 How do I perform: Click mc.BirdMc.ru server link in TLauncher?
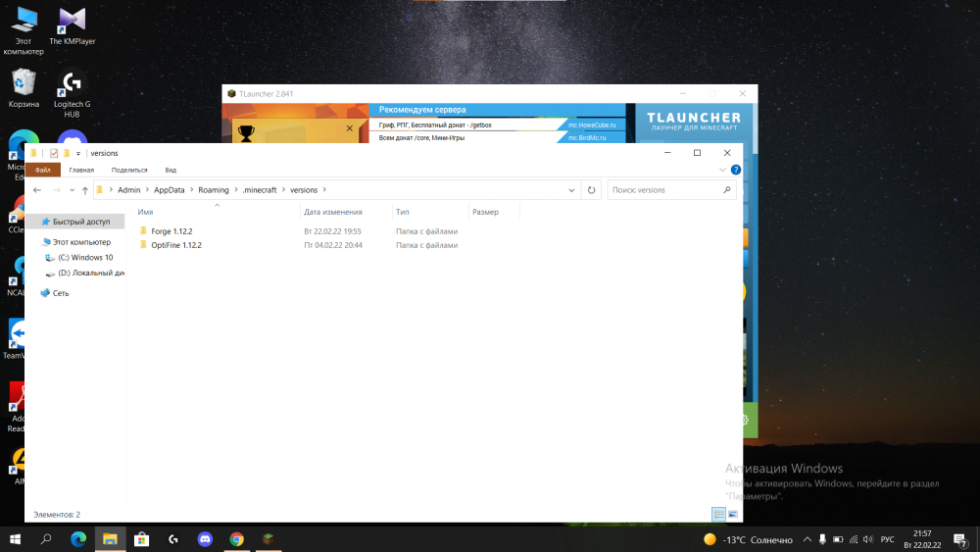coord(587,137)
